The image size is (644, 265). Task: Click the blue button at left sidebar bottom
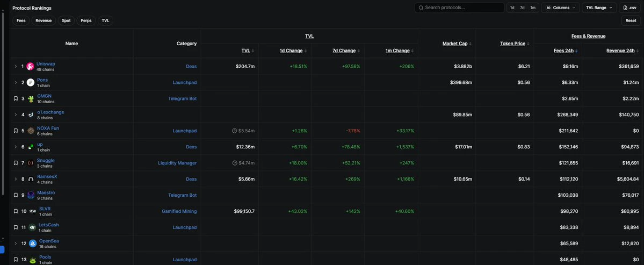pos(2,250)
